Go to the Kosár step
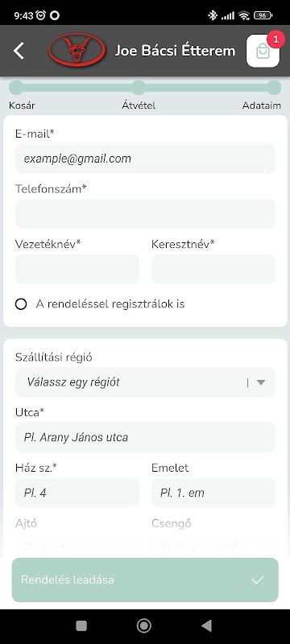Viewport: 290px width, 644px height. (x=16, y=88)
